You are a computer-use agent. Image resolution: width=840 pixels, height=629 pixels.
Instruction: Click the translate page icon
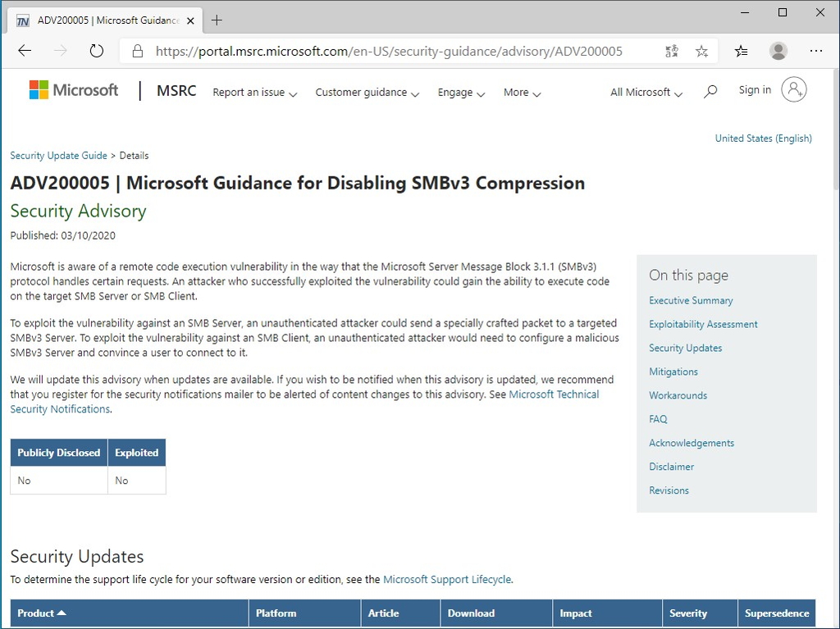671,50
